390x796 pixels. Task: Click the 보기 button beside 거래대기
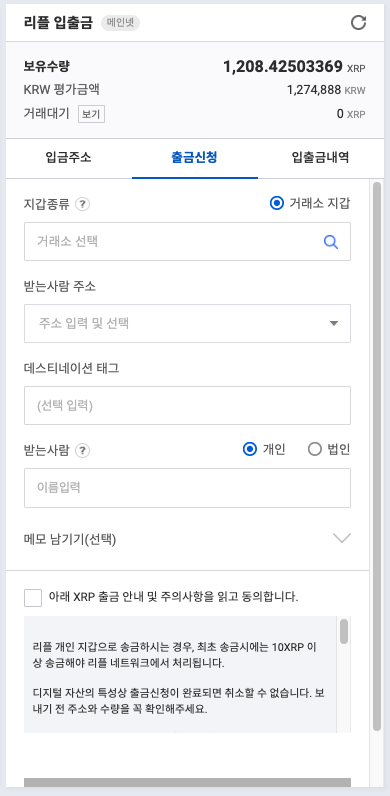91,114
